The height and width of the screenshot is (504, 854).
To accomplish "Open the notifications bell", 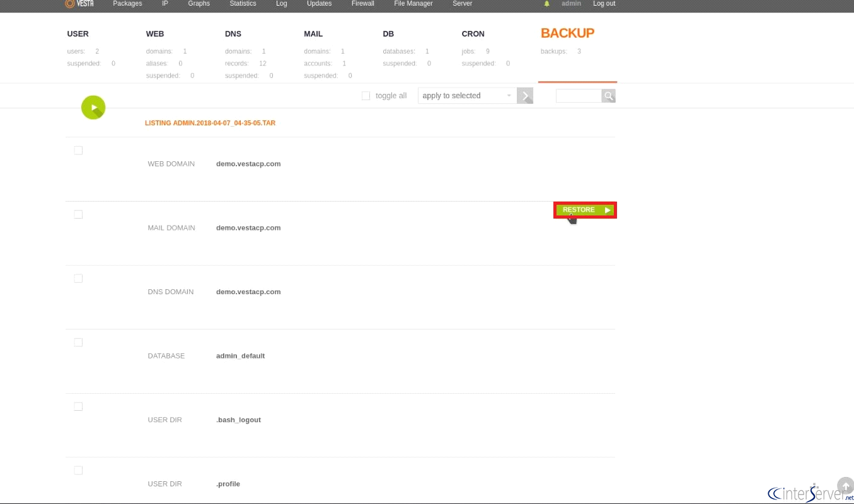I will tap(546, 4).
